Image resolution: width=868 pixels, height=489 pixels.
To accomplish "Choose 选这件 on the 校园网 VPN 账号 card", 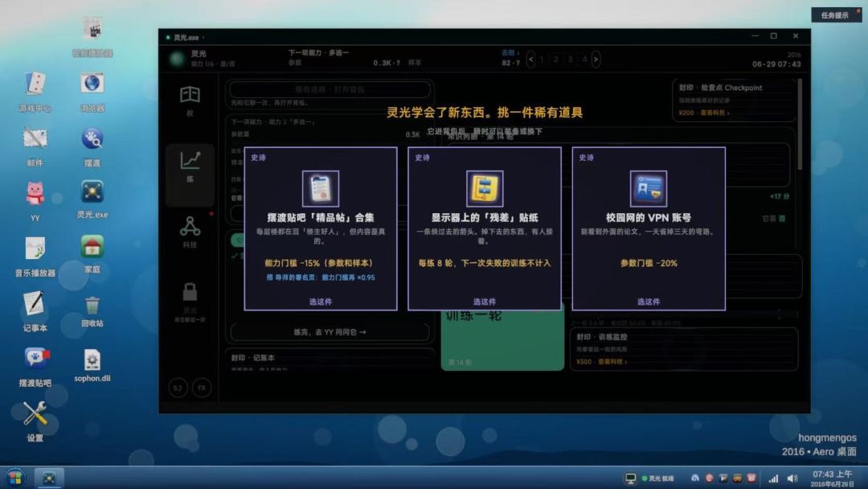I will [649, 302].
